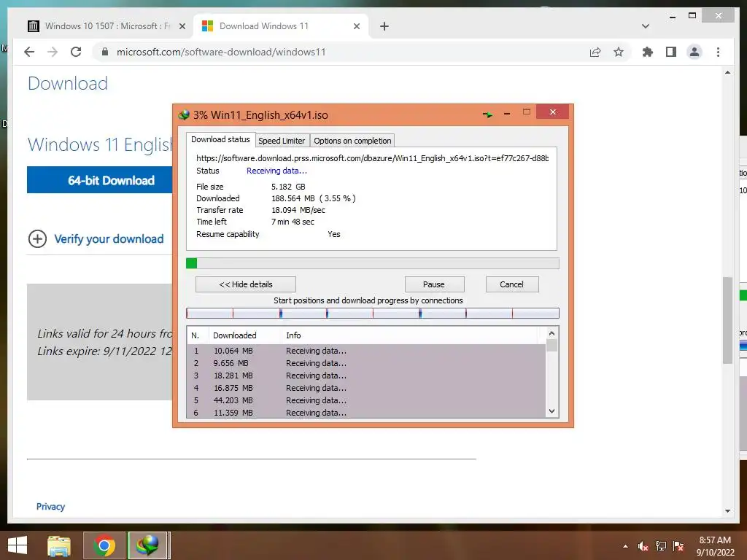This screenshot has width=747, height=560.
Task: Select connection 1 row with 10.064 MB
Action: coord(366,351)
